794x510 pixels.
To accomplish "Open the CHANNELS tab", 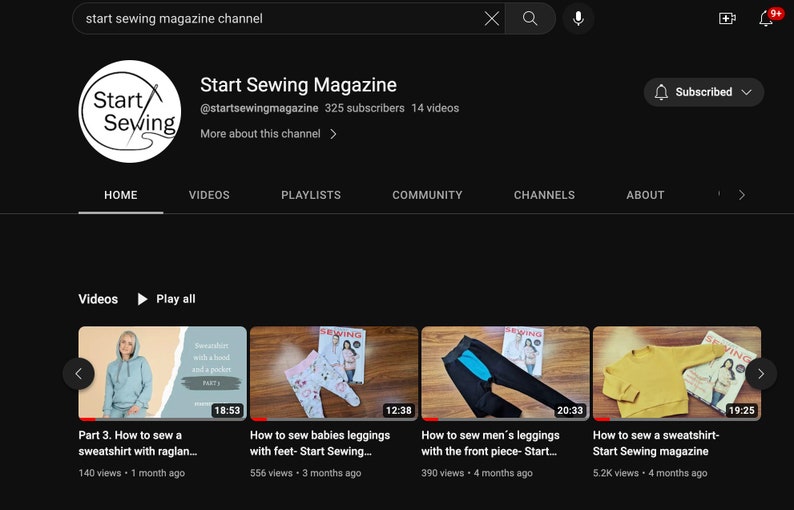I will pyautogui.click(x=544, y=195).
